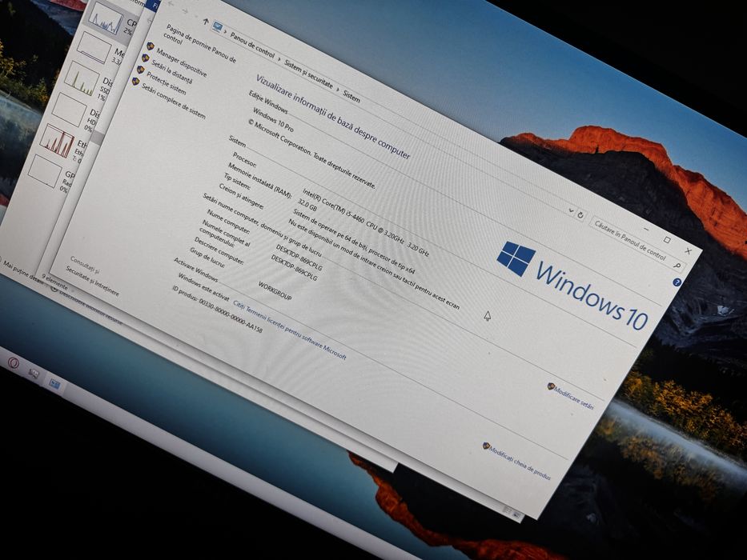Collapse Task Manager with Mai puține detalii
This screenshot has width=747, height=560.
tap(23, 270)
